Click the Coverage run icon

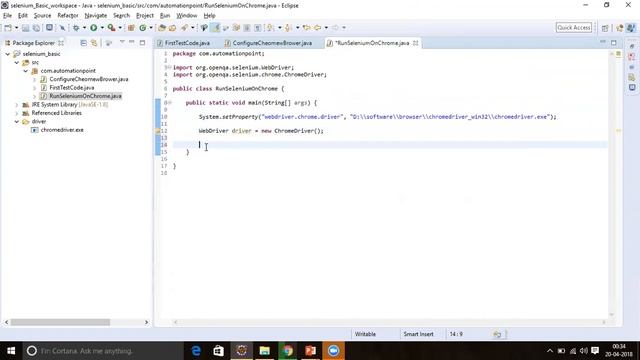point(111,28)
